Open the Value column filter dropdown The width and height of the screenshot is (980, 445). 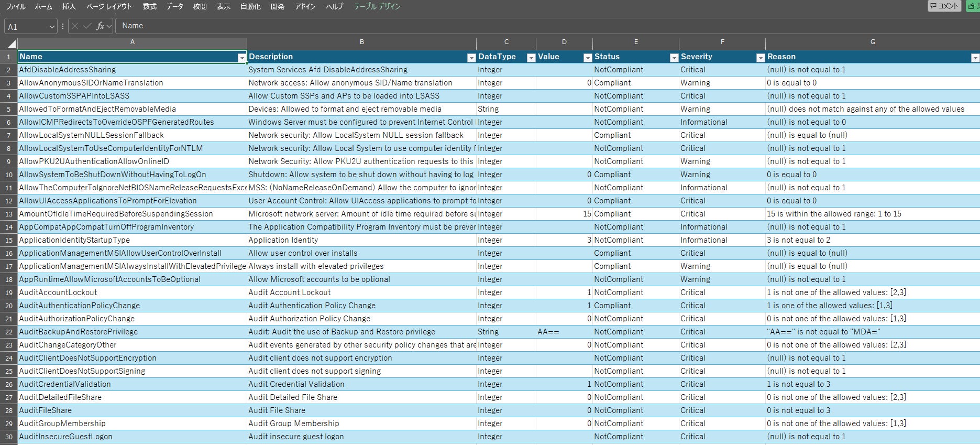587,58
